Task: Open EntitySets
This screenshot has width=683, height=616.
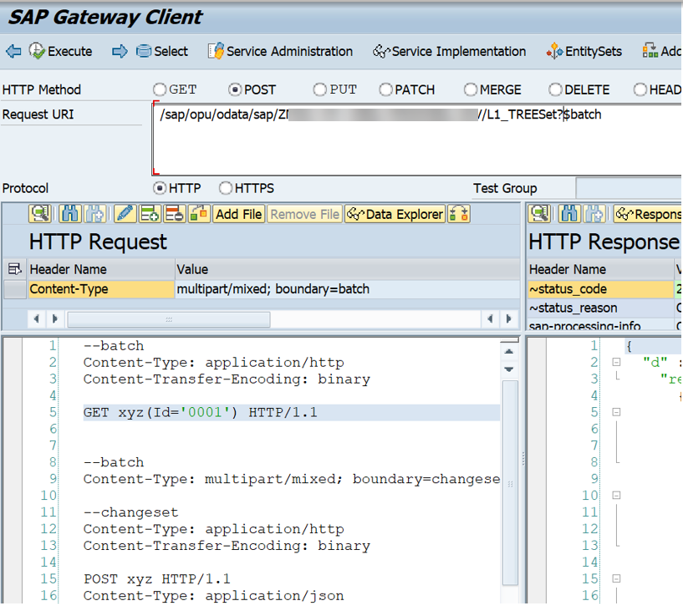Action: click(x=584, y=52)
